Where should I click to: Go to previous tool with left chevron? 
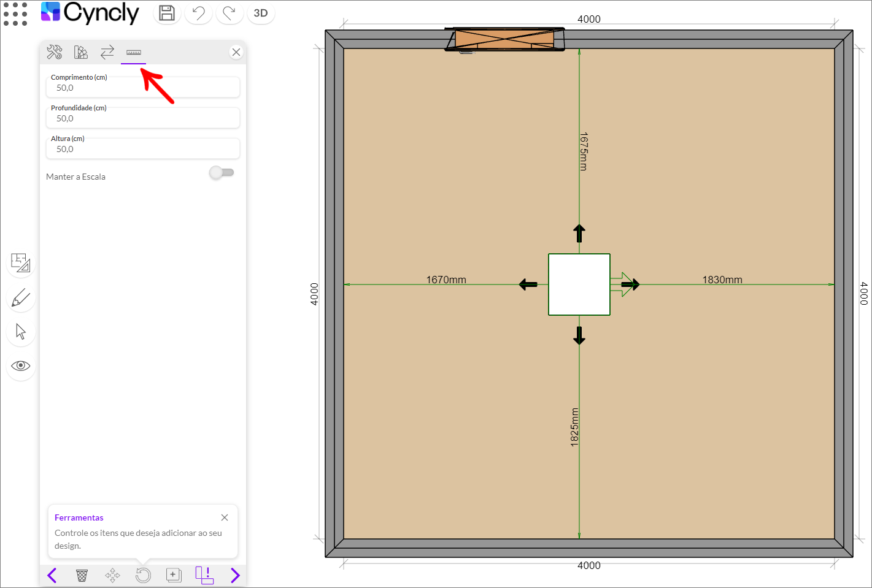point(52,575)
